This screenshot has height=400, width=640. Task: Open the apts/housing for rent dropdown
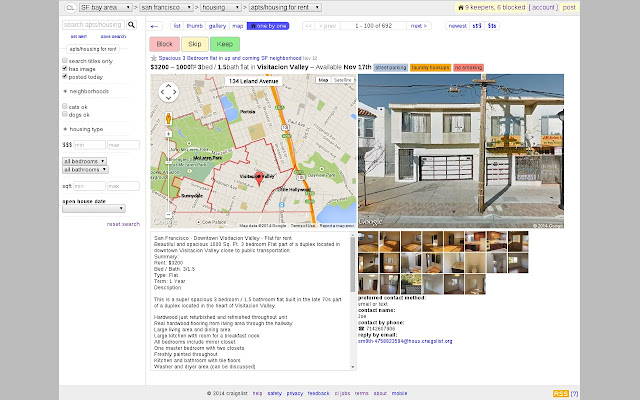tap(285, 7)
